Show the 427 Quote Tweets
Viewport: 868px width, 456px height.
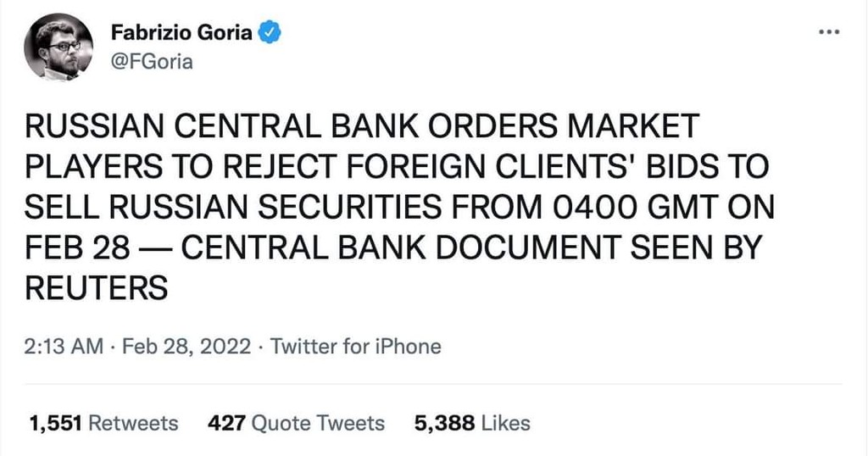(x=296, y=423)
